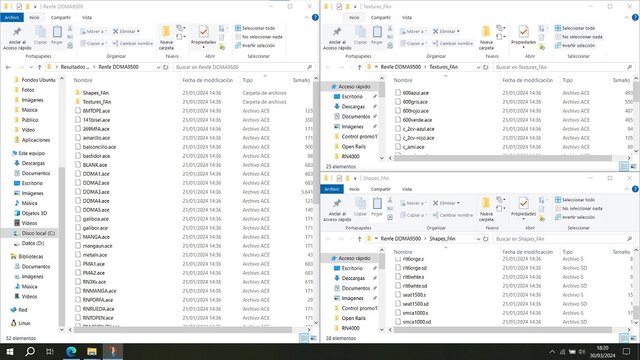Click Seleccionar todo in Renfe DDMA9500 ribbon
The image size is (640, 360).
(255, 28)
